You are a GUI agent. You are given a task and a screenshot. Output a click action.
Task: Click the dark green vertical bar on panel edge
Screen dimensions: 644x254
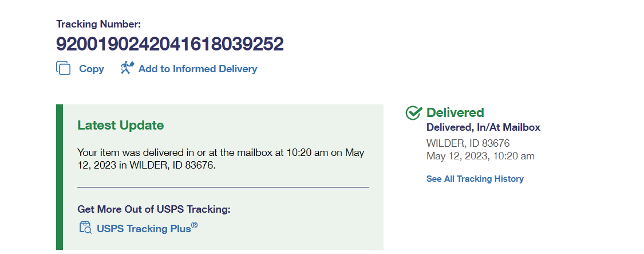click(x=59, y=177)
